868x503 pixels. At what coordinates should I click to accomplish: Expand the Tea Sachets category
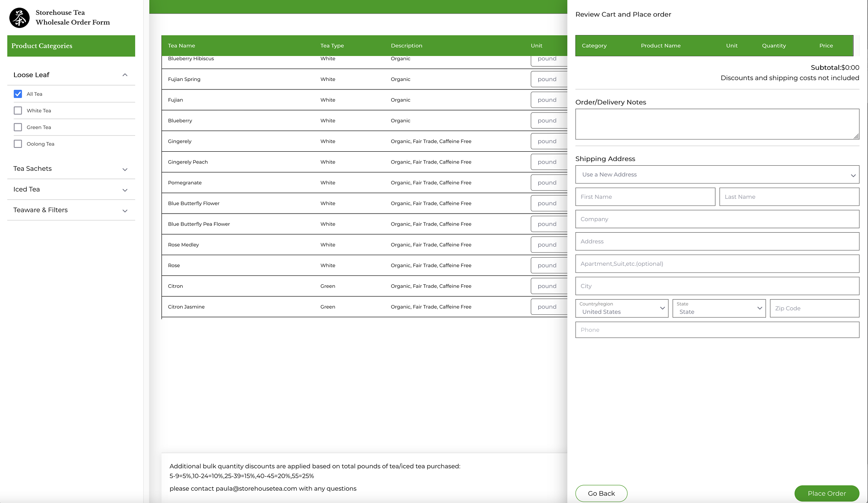point(125,169)
